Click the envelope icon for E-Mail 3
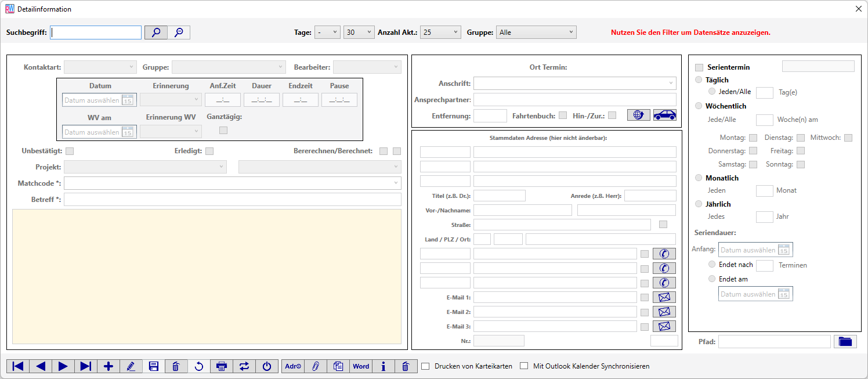Image resolution: width=868 pixels, height=379 pixels. [664, 326]
